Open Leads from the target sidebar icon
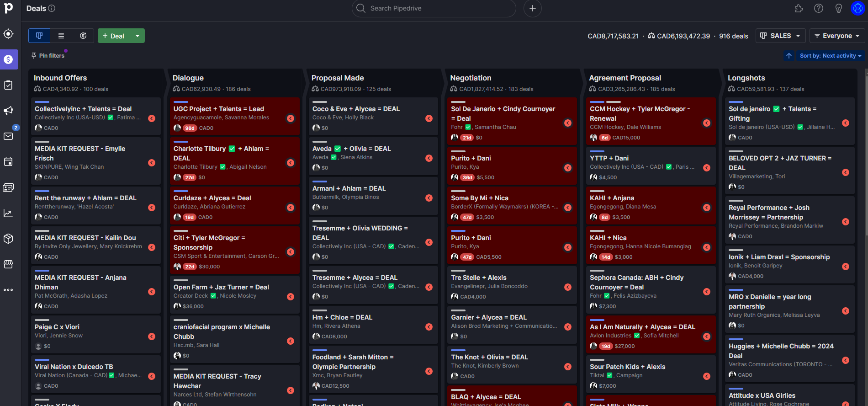868x406 pixels. [8, 34]
